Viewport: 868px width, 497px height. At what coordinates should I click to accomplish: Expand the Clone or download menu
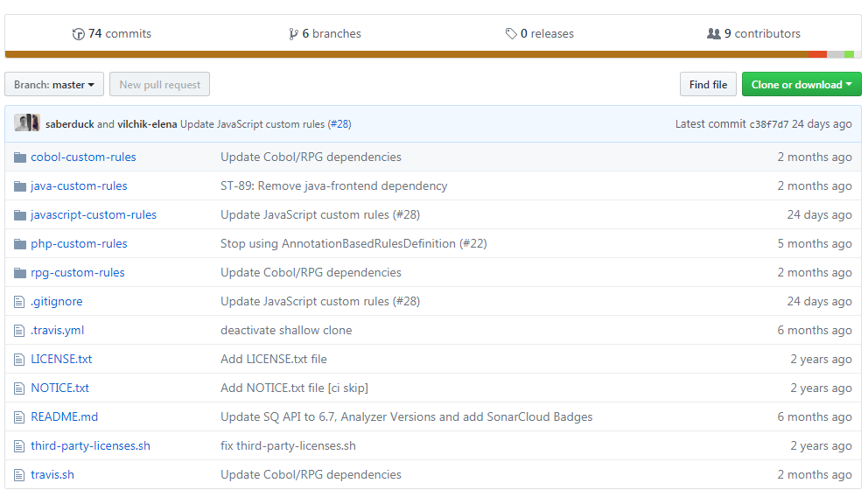801,84
